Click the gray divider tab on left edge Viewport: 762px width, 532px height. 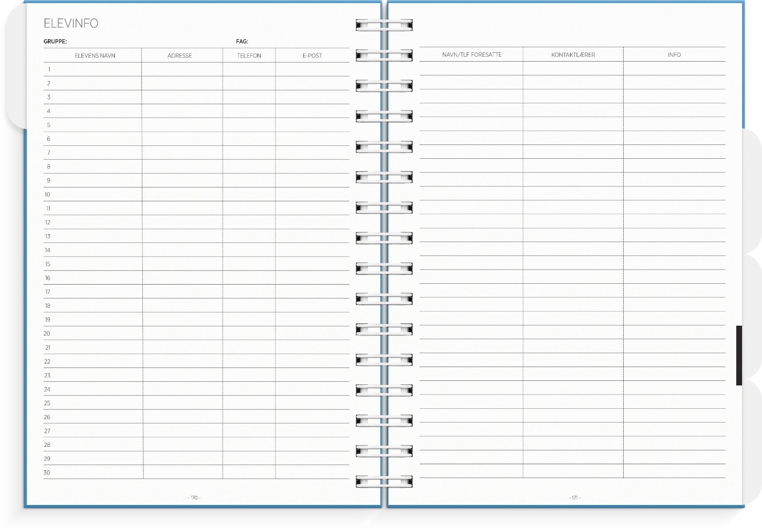click(16, 66)
